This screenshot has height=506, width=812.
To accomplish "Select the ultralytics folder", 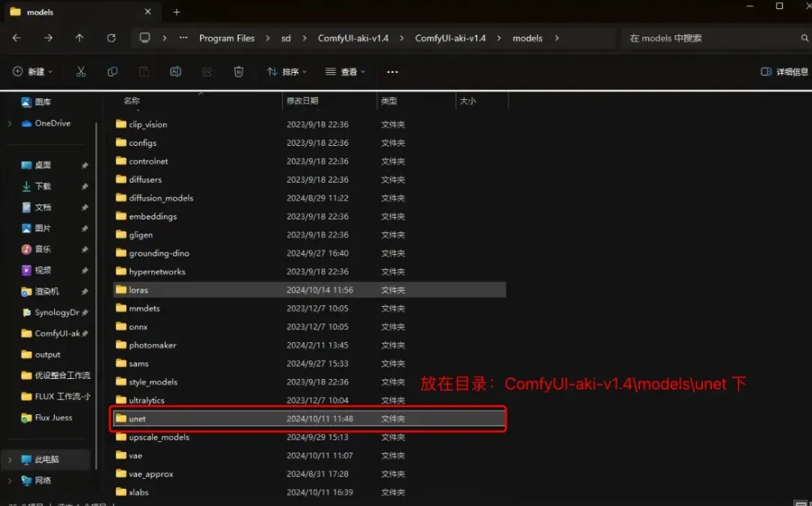I will click(309, 400).
